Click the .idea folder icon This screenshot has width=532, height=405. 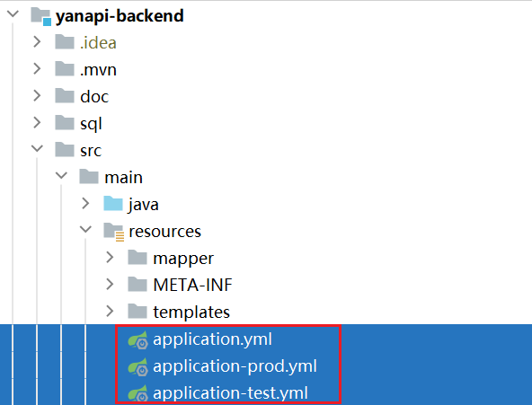coord(65,42)
